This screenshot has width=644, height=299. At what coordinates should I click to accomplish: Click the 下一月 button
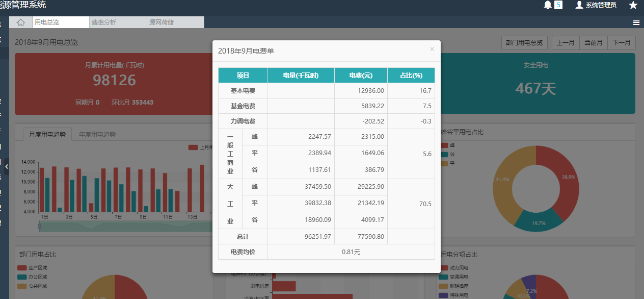click(x=621, y=43)
